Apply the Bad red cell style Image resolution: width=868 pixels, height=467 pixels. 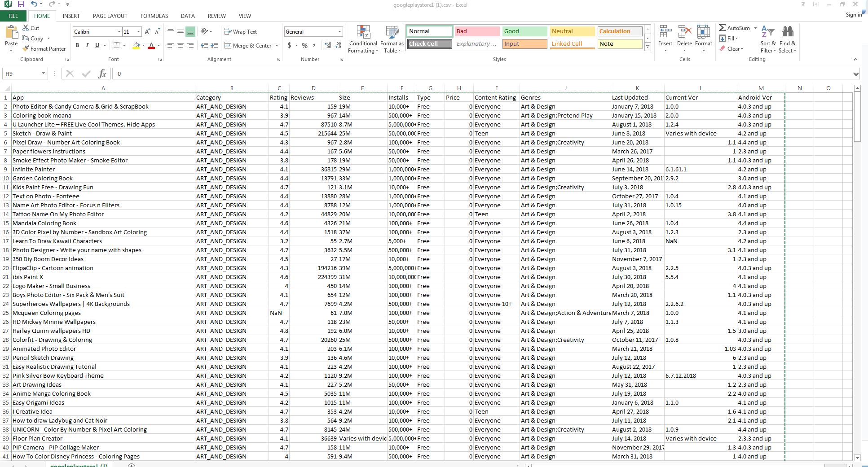(x=477, y=31)
